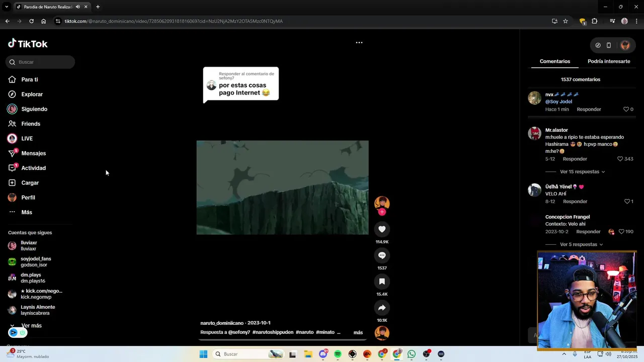Expand the caption with 'más'

click(358, 332)
